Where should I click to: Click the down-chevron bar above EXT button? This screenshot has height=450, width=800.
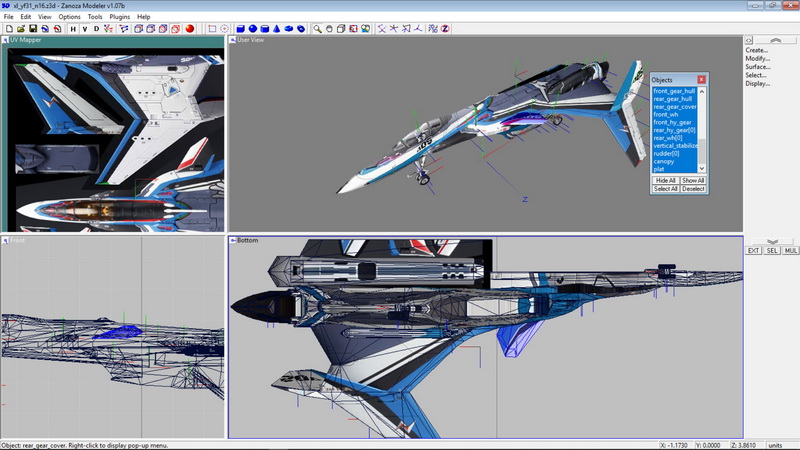click(x=772, y=241)
